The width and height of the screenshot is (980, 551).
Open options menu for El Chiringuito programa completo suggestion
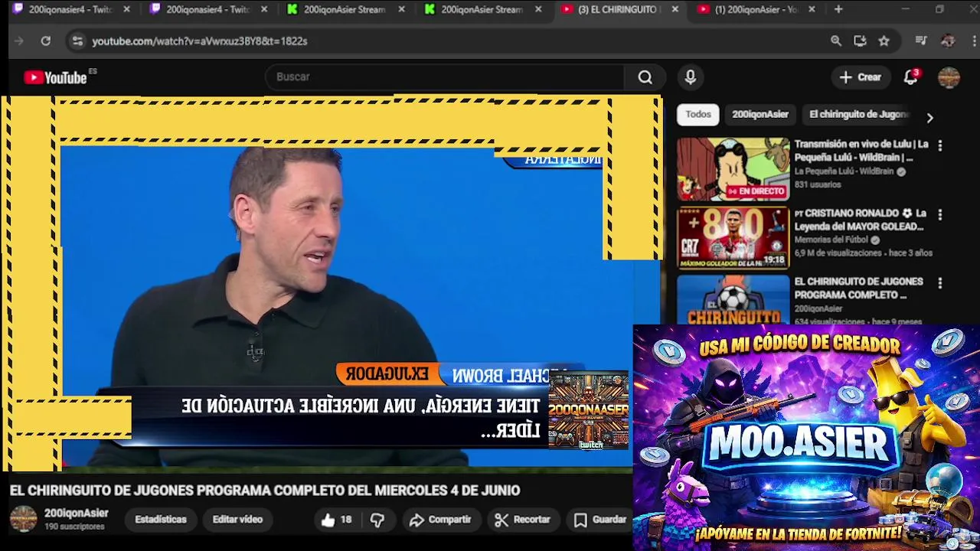tap(940, 283)
